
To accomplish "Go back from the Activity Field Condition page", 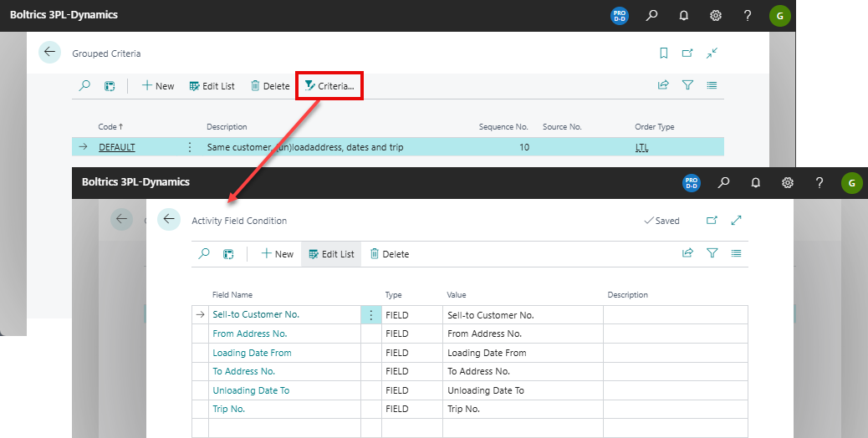I will pos(169,220).
